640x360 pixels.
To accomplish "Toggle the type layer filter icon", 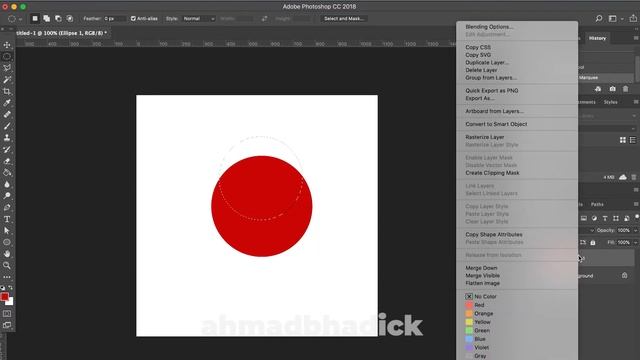I will pos(605,218).
